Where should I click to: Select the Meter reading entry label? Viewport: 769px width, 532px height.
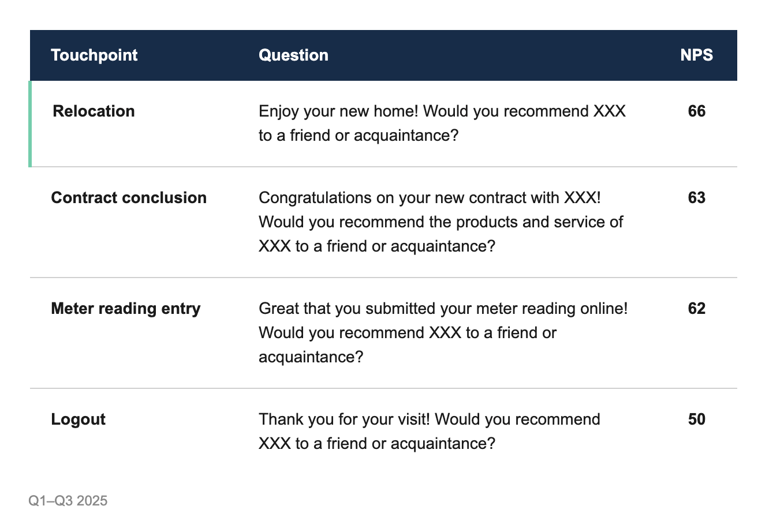(125, 309)
